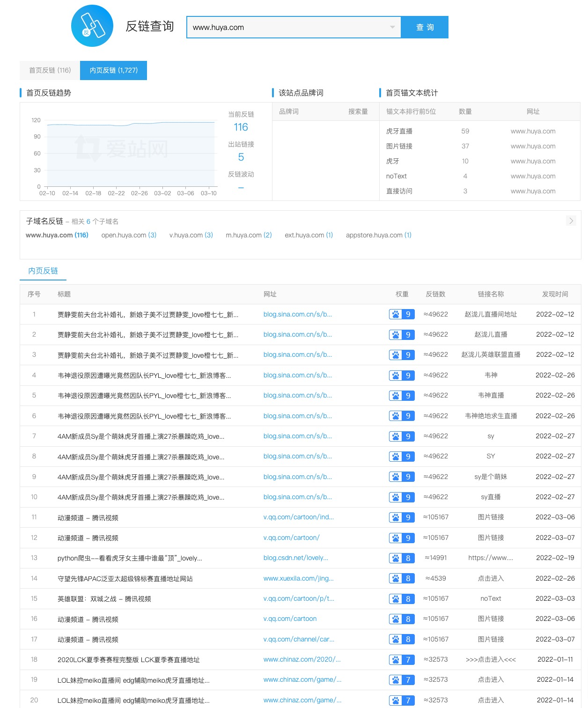Open the www.chinaz.com/2020 backlink
The image size is (588, 708).
click(x=301, y=659)
